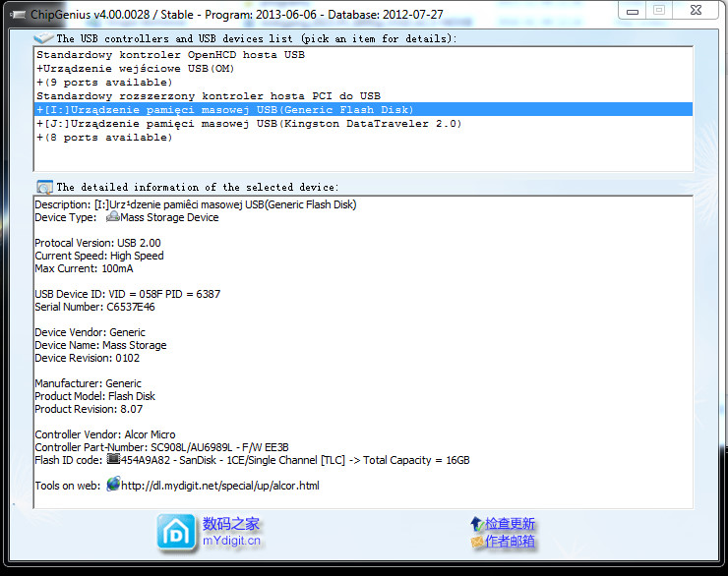Screen dimensions: 728x576
Task: Click Flash ID code 454A9A82 SanDisk line
Action: [252, 460]
